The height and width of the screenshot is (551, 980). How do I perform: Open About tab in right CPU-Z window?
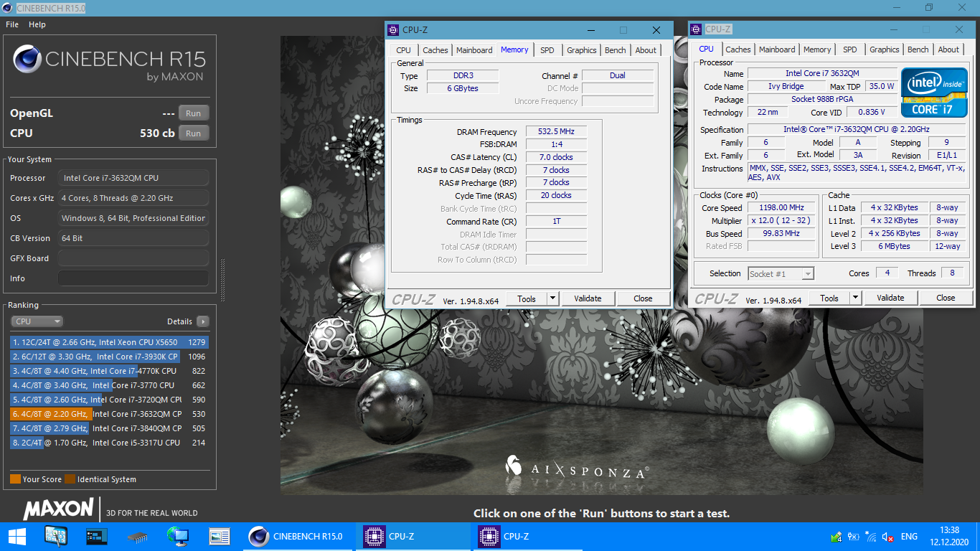948,50
